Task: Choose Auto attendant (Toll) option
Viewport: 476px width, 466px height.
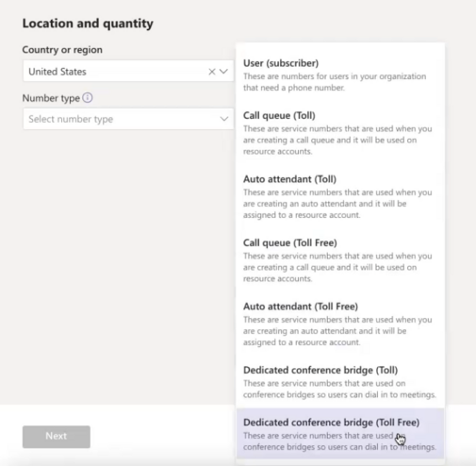Action: (x=340, y=197)
